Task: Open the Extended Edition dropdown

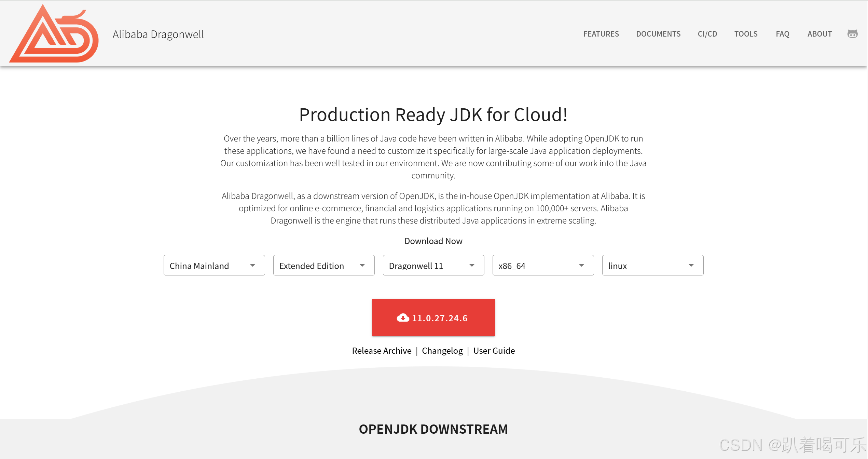Action: point(323,266)
